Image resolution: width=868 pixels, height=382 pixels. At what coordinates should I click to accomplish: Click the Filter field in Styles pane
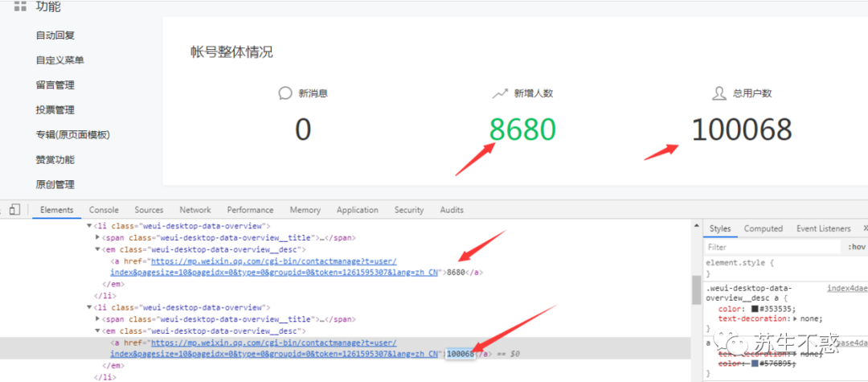point(773,247)
